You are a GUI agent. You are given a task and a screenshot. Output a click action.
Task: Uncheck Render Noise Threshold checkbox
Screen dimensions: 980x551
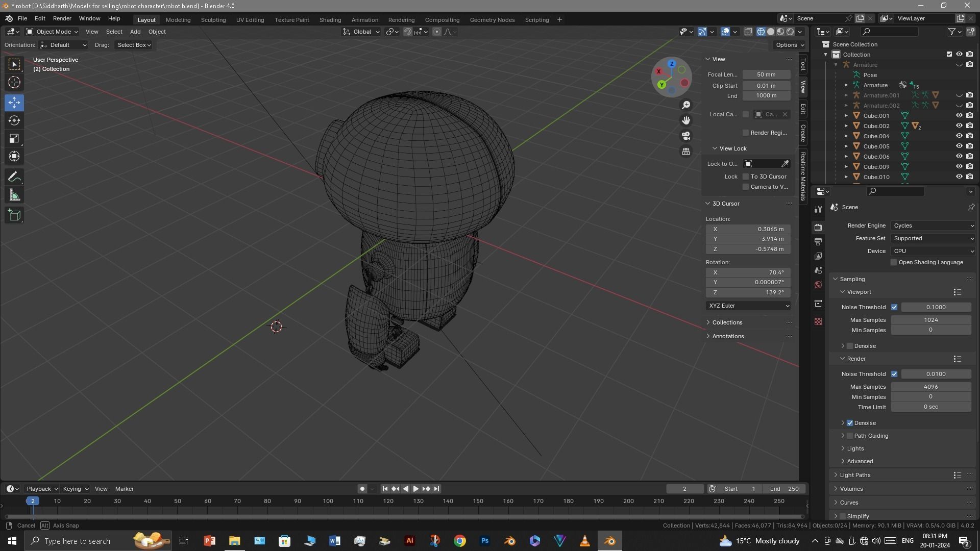[x=894, y=374]
